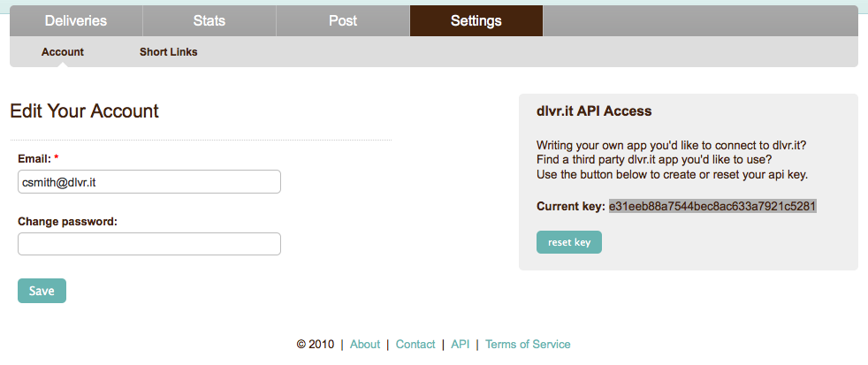Select the Settings tab
Viewport: 868px width, 365px height.
(476, 21)
